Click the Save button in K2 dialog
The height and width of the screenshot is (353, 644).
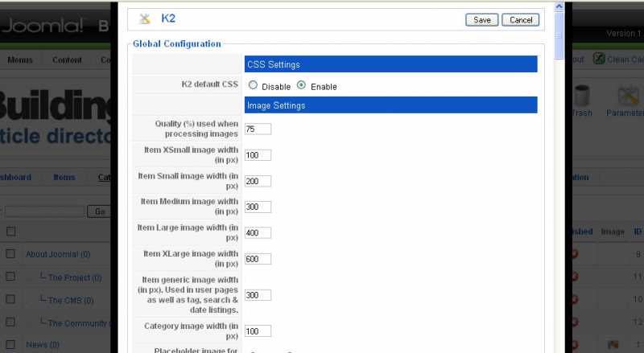(x=481, y=20)
